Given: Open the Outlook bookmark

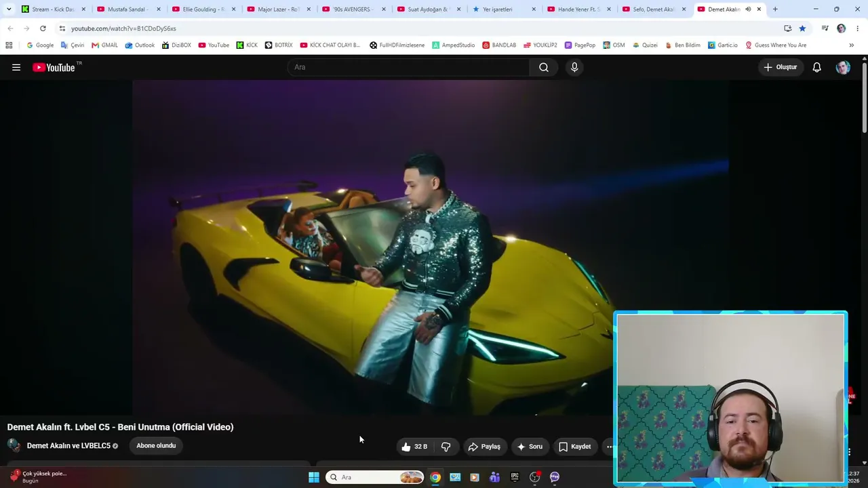Looking at the screenshot, I should click(140, 45).
